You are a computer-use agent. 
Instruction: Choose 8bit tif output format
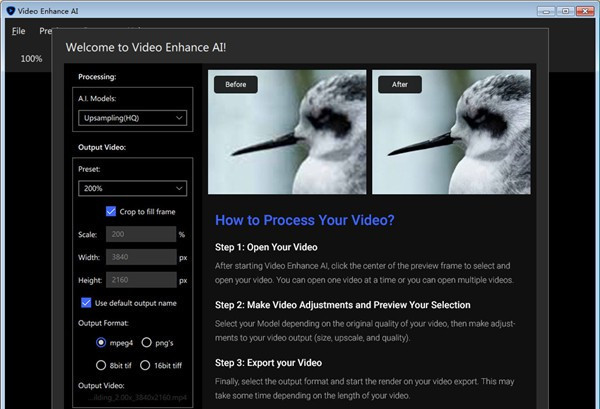(x=101, y=365)
